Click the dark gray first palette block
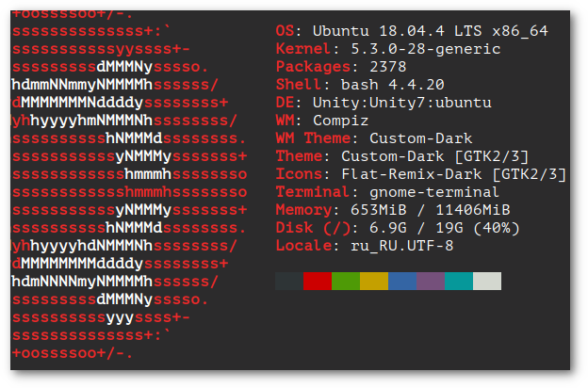The image size is (588, 388). click(289, 281)
